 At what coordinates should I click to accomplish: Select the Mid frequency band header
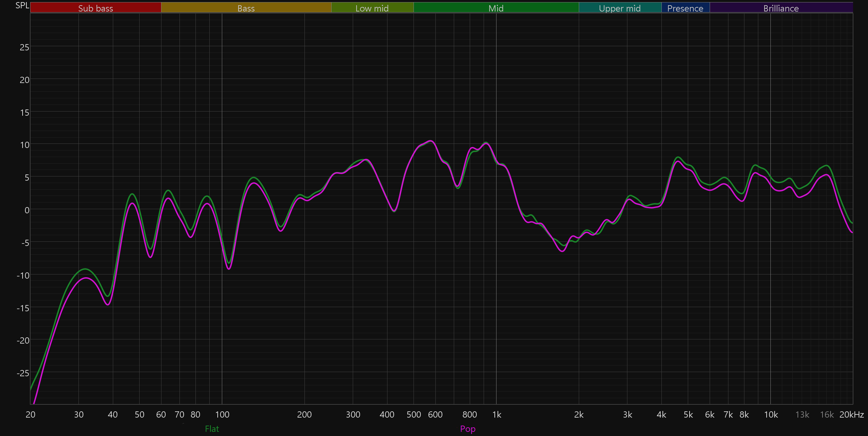tap(496, 8)
